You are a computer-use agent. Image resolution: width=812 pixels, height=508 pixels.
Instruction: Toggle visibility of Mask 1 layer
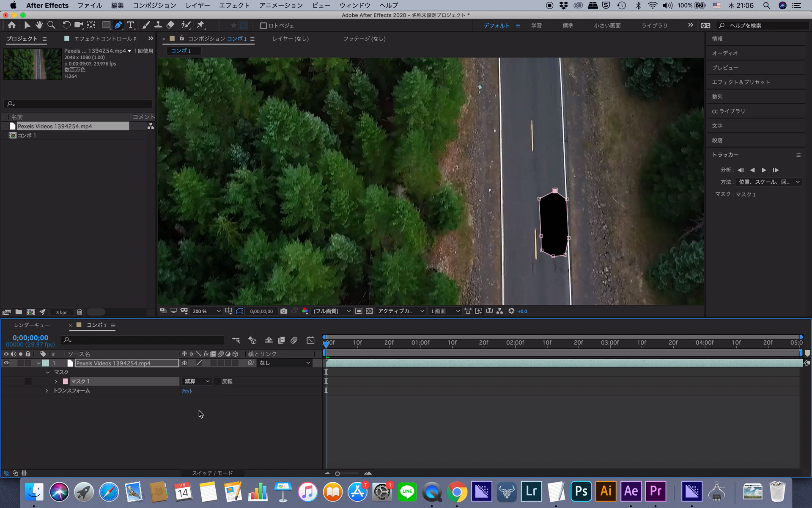point(28,381)
